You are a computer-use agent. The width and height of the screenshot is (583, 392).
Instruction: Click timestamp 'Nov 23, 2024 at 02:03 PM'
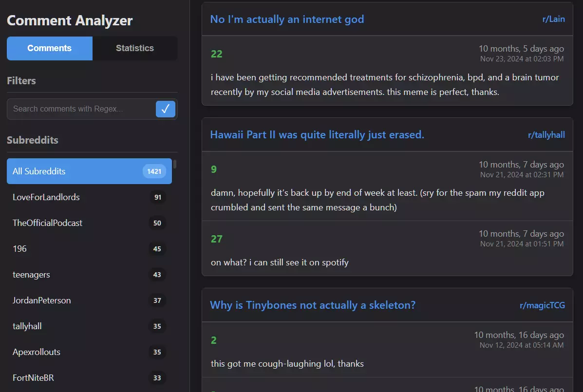coord(522,59)
